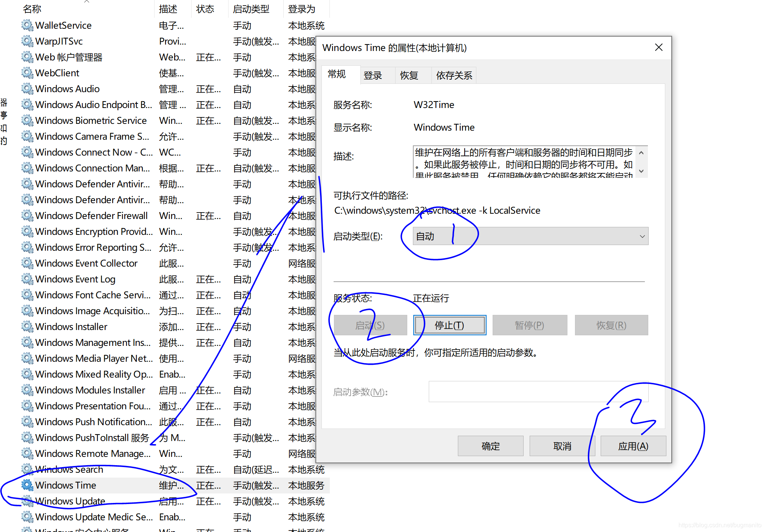Switch to the 登录 tab
The height and width of the screenshot is (532, 765).
[372, 76]
